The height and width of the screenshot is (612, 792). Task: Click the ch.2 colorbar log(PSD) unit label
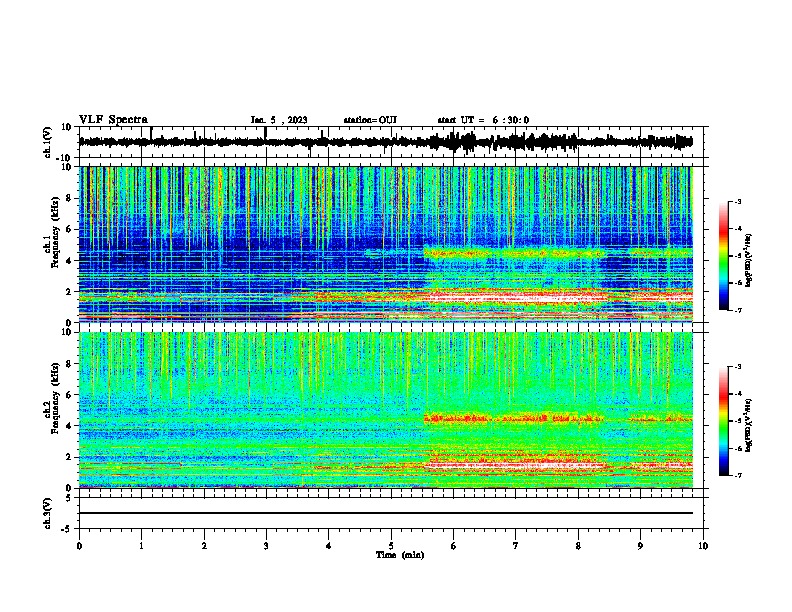pos(750,425)
